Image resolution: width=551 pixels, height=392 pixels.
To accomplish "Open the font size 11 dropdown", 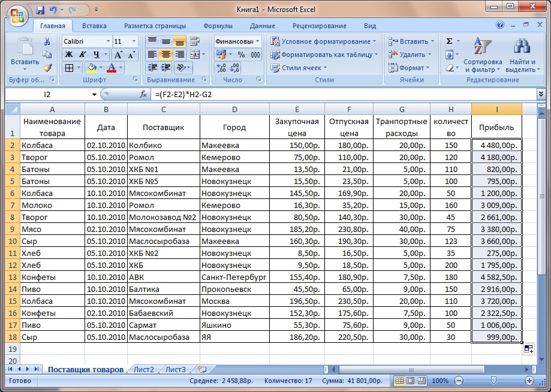I will tap(134, 41).
